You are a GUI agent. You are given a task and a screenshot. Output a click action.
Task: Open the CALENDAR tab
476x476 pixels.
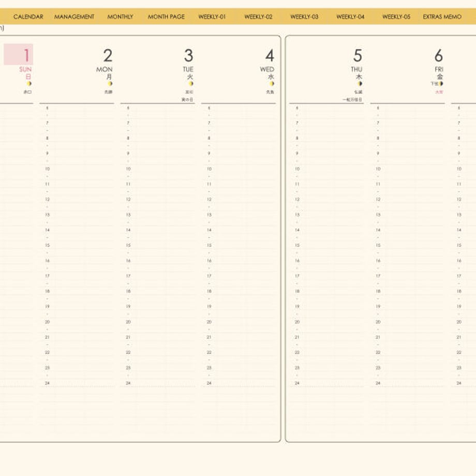point(28,17)
